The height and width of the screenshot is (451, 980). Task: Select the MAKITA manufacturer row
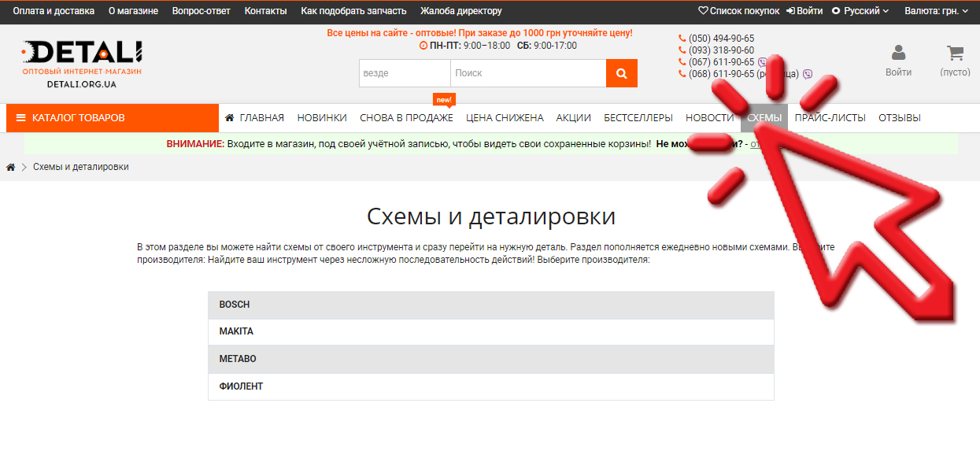click(x=490, y=331)
